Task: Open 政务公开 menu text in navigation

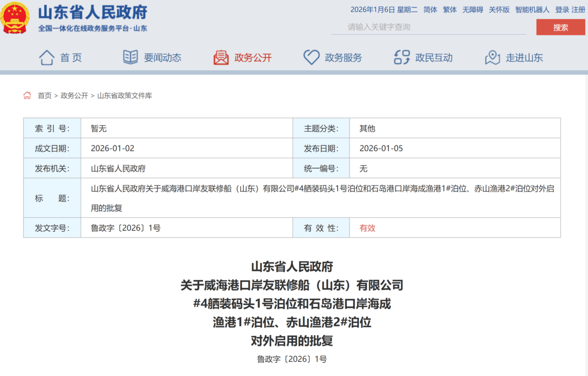Action: 253,58
